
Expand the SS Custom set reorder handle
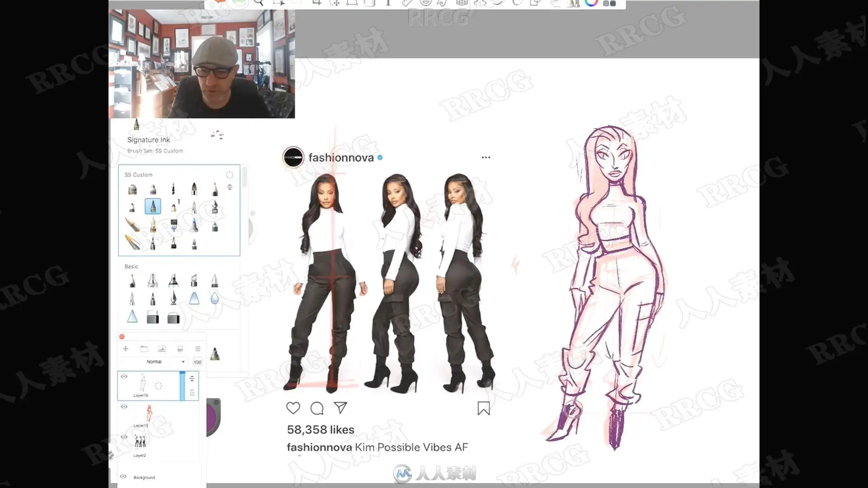230,187
